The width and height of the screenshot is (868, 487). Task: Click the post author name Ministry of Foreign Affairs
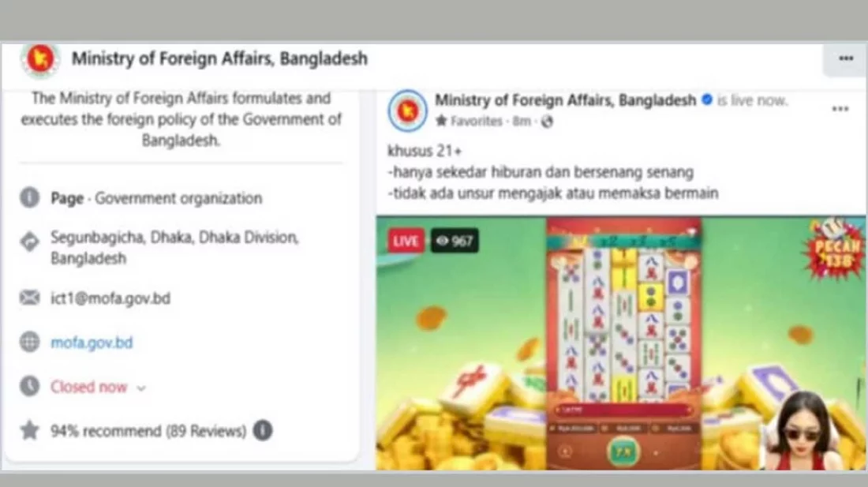(565, 100)
